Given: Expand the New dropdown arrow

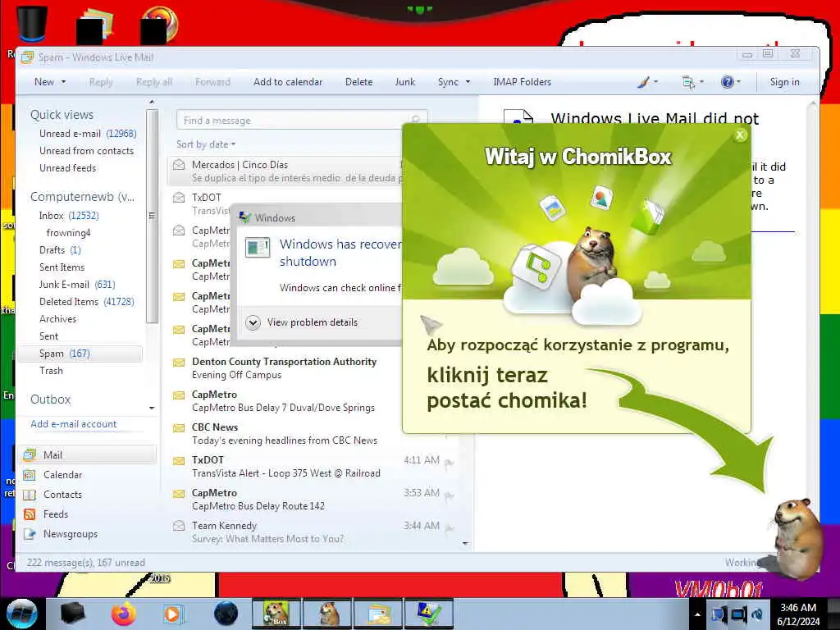Looking at the screenshot, I should tap(64, 82).
